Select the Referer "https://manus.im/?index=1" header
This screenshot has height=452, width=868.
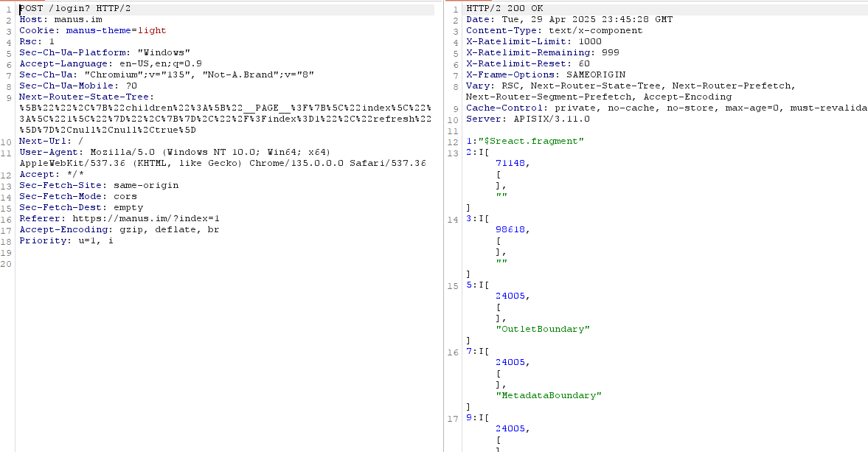[x=119, y=218]
